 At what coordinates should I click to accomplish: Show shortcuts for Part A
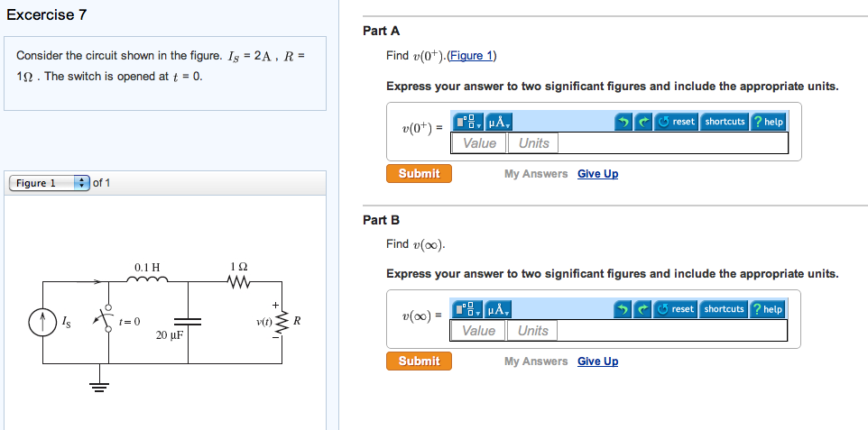point(725,122)
